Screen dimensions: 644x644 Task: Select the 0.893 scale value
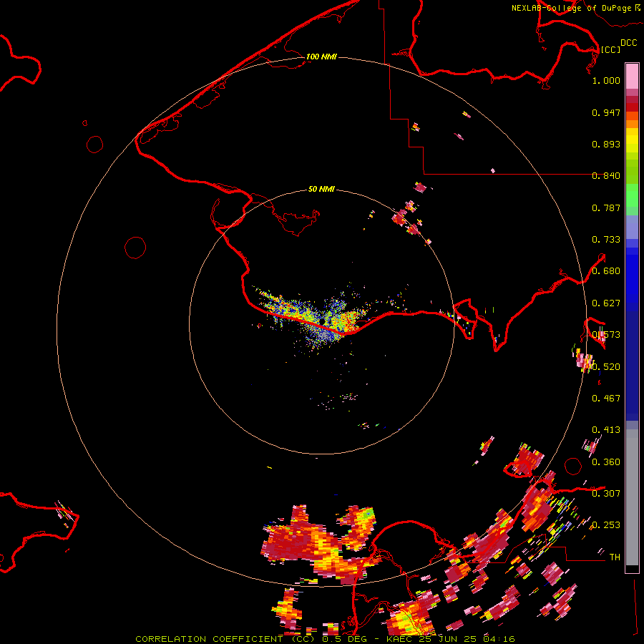click(x=606, y=144)
